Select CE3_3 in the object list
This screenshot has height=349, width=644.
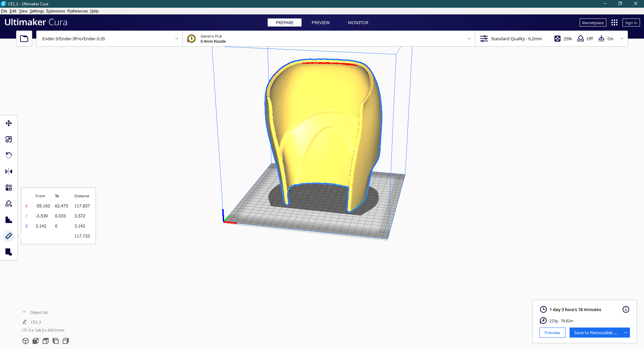click(x=36, y=322)
